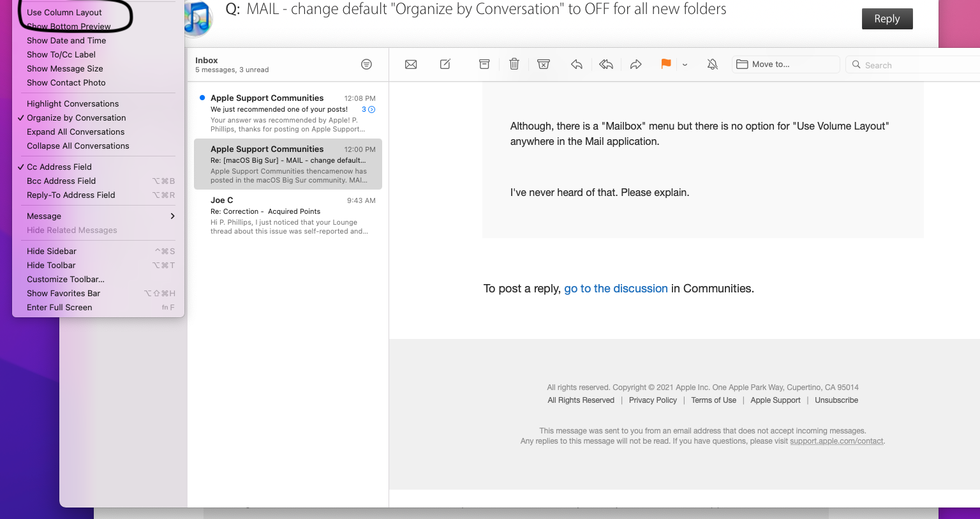This screenshot has height=519, width=980.
Task: Open the Terms of Use link
Action: (x=713, y=400)
